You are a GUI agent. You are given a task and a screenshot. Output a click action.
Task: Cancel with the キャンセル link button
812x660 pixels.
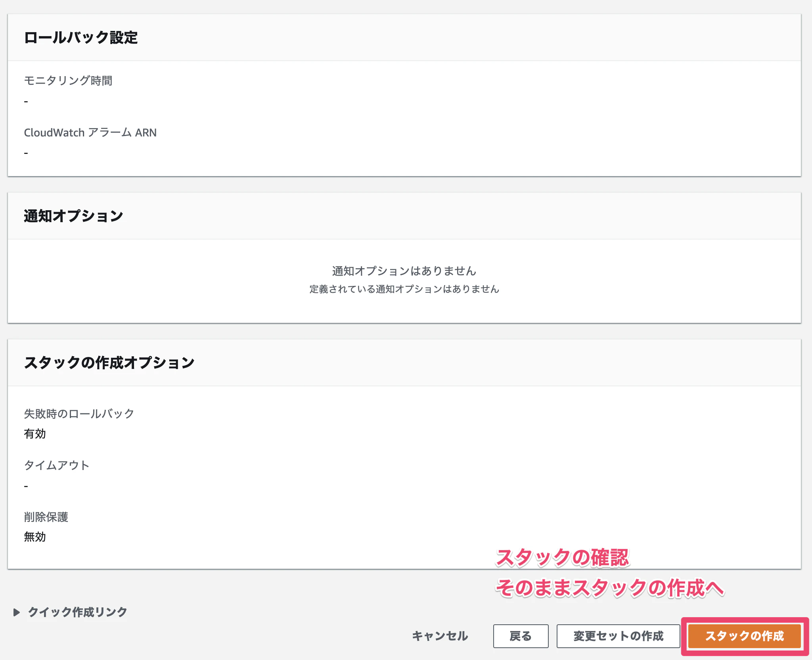(x=440, y=636)
